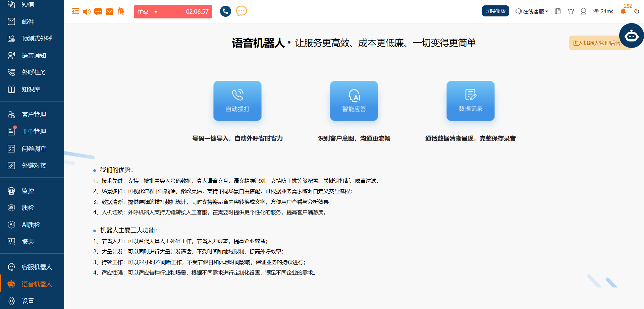Open the round orange chat bubble icon

click(241, 11)
